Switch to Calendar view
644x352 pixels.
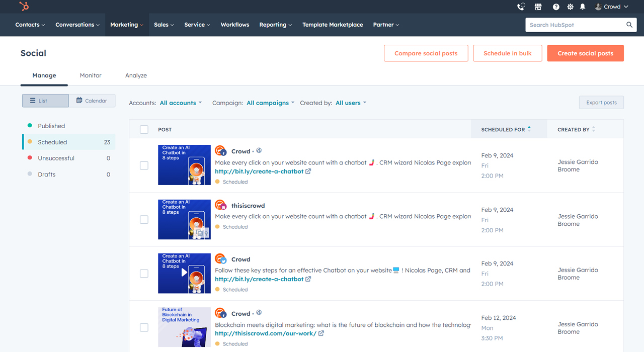pos(92,101)
